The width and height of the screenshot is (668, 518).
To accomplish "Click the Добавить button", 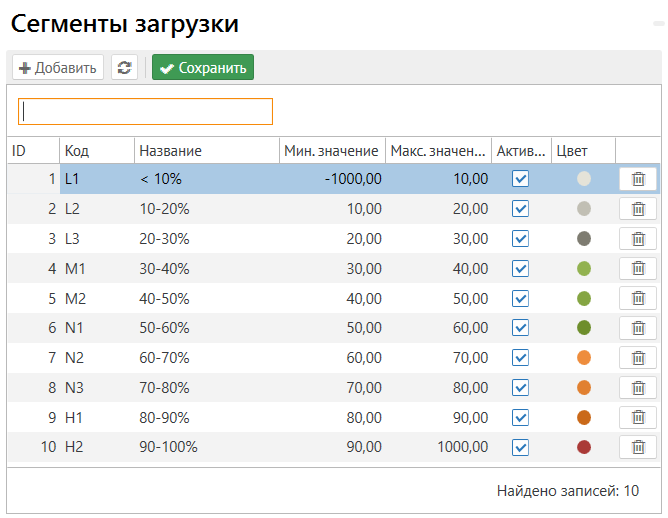I will pyautogui.click(x=58, y=68).
